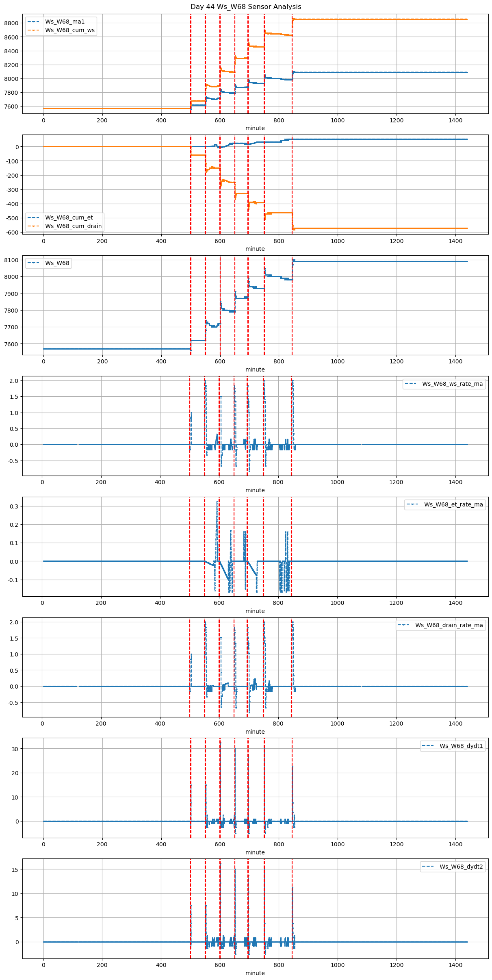Select the Ws_W68_ma1 legend entry
Image resolution: width=492 pixels, height=980 pixels.
65,22
